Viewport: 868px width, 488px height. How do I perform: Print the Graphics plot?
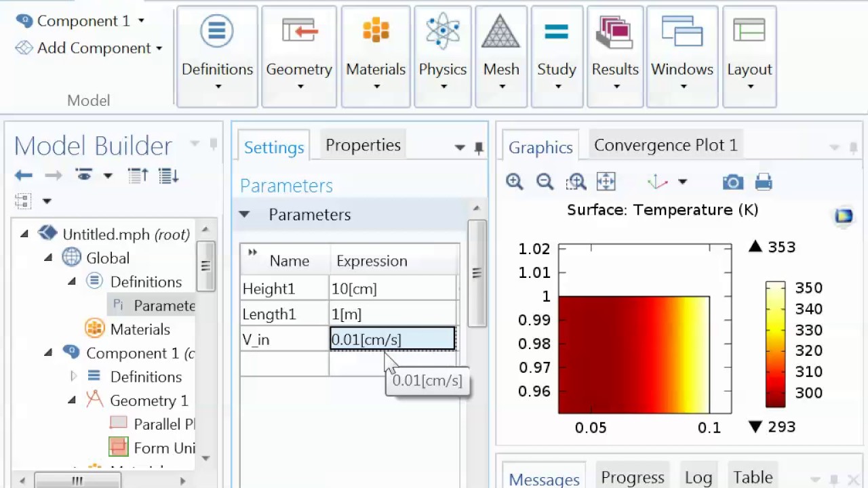tap(764, 182)
